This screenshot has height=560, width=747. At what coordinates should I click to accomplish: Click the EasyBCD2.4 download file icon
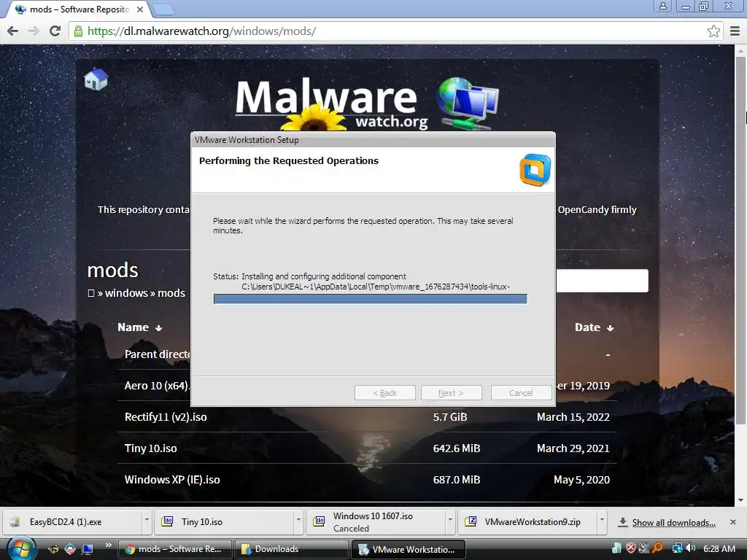[15, 522]
